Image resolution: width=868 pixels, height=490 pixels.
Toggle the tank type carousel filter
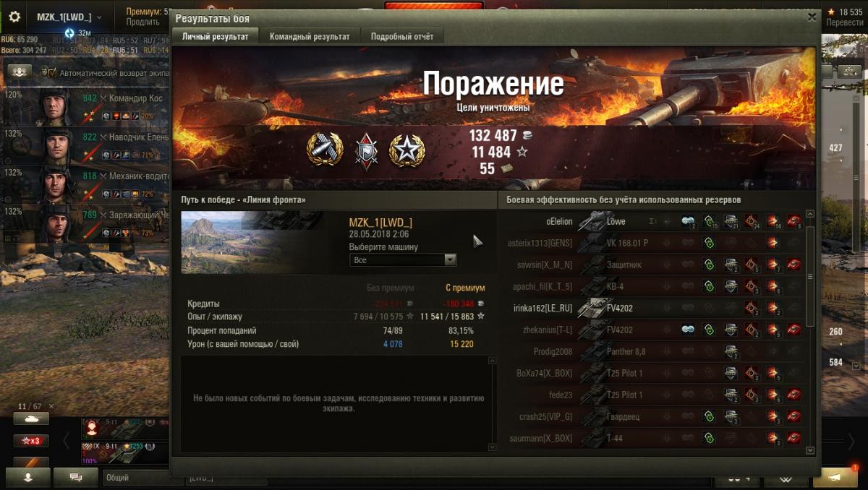pyautogui.click(x=31, y=418)
